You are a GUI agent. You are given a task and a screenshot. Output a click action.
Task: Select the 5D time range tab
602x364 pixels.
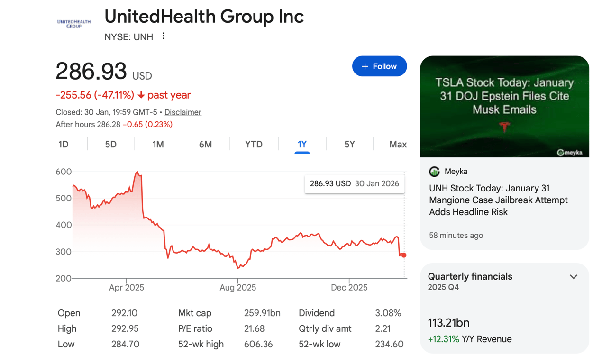click(110, 145)
